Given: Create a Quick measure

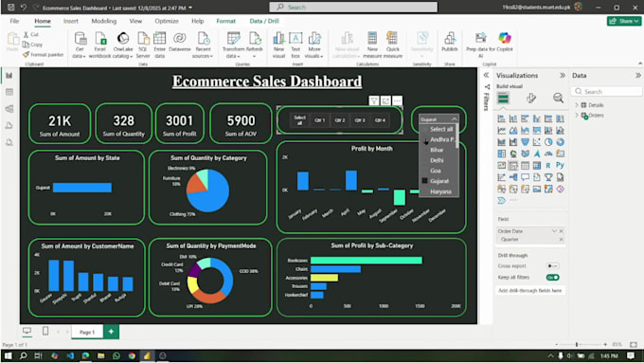Looking at the screenshot, I should coord(393,45).
